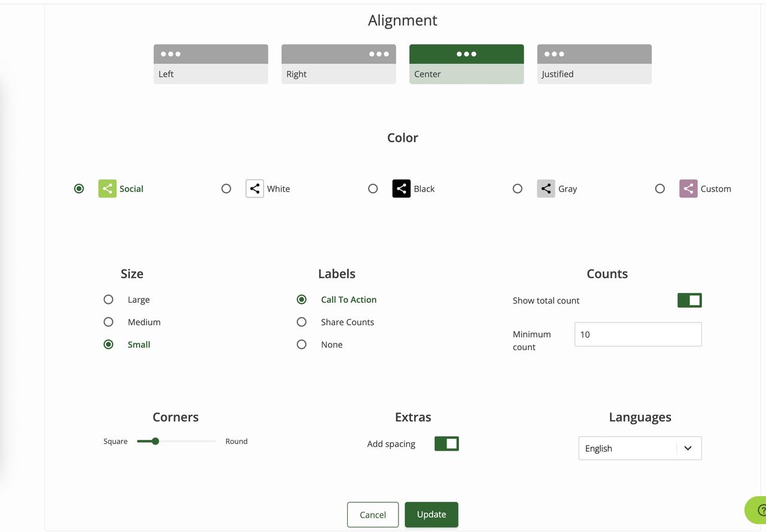Image resolution: width=766 pixels, height=532 pixels.
Task: Select the Justified alignment preview
Action: (594, 63)
